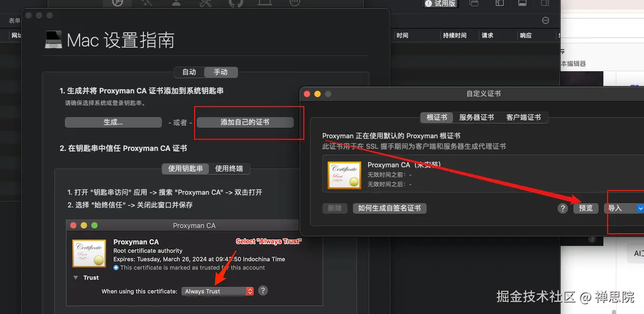Click the smiley feedback icon in the toolbar
The width and height of the screenshot is (644, 314).
(294, 3)
